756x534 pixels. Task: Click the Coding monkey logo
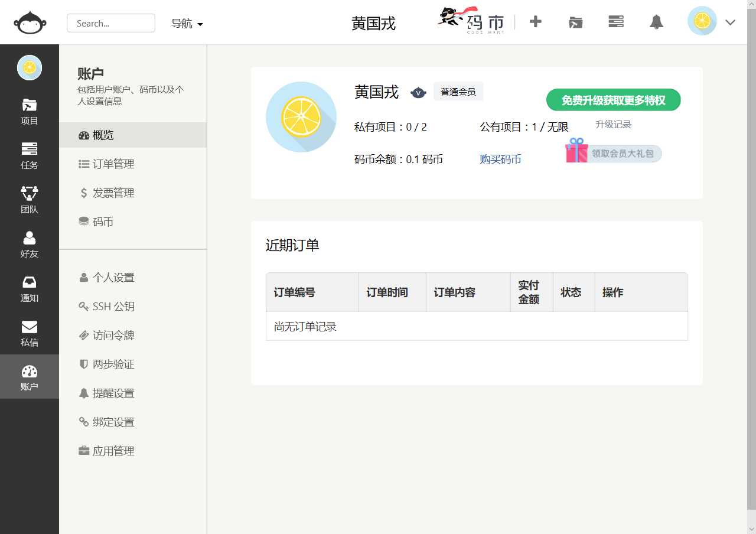click(x=30, y=23)
